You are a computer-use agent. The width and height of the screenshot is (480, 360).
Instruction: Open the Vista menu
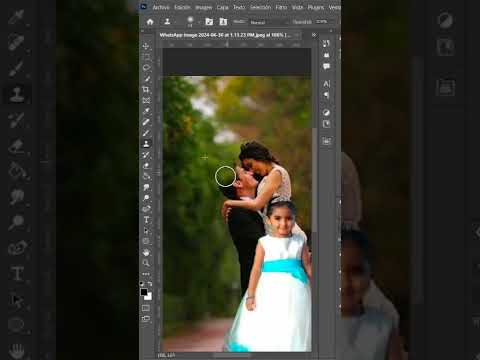pyautogui.click(x=297, y=7)
